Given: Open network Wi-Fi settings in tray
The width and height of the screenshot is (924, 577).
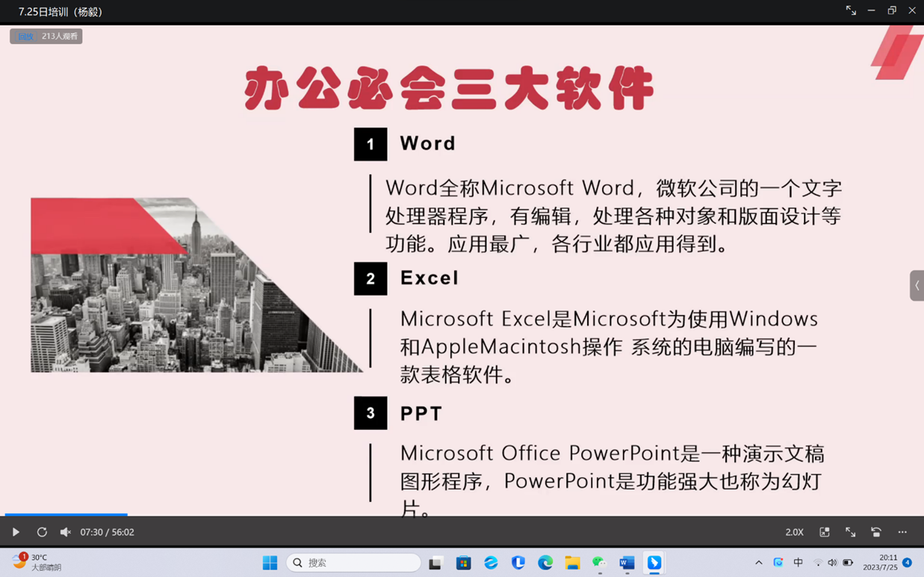Looking at the screenshot, I should [818, 563].
